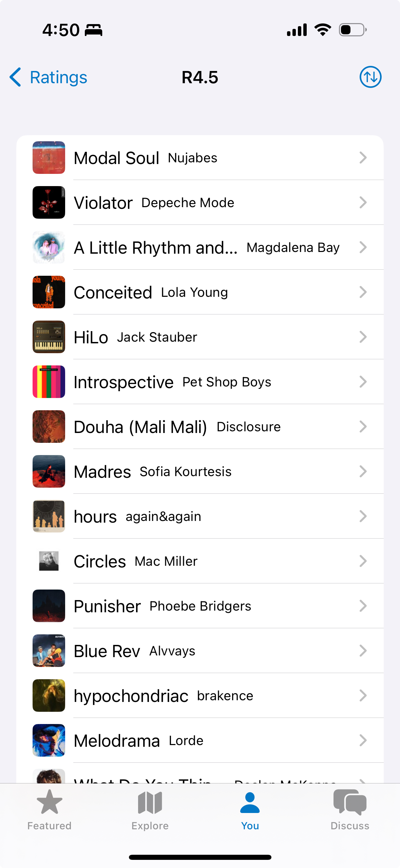Tap chevron beside Circles by Mac Miller
Screen dimensions: 400x868
click(363, 561)
